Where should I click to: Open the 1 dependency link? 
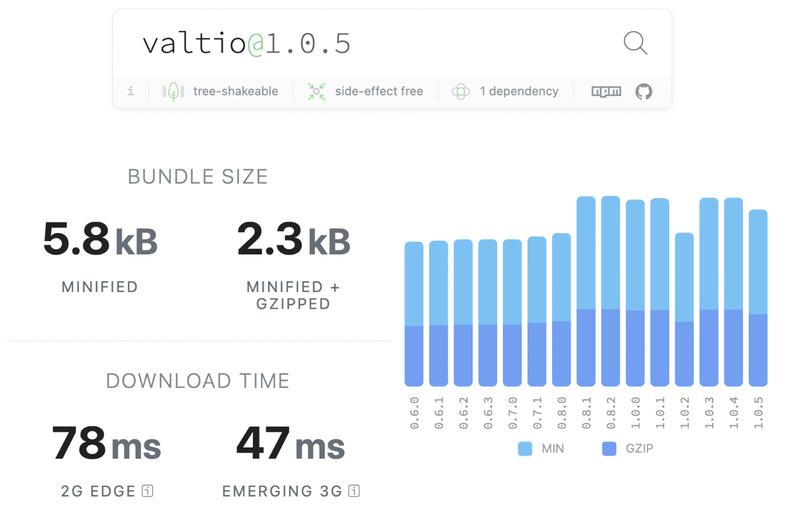pos(519,92)
